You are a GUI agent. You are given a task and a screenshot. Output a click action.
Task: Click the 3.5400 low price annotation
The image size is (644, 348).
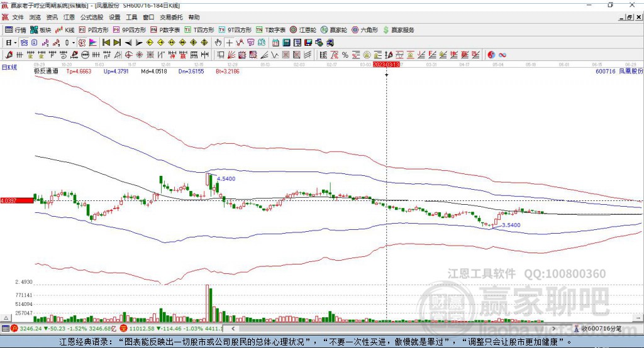[x=511, y=226]
